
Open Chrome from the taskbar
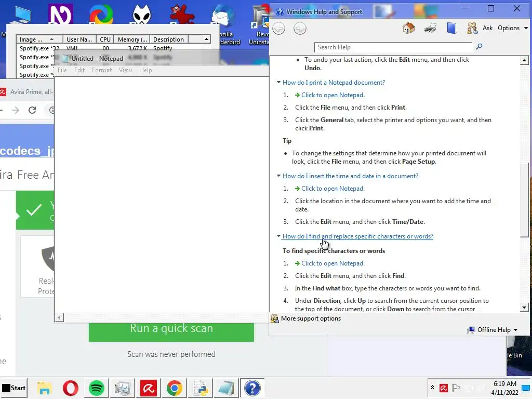pyautogui.click(x=175, y=388)
